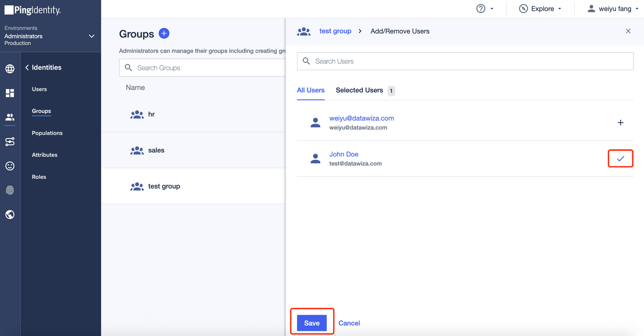Open the help question mark menu
This screenshot has width=644, height=336.
(x=481, y=8)
